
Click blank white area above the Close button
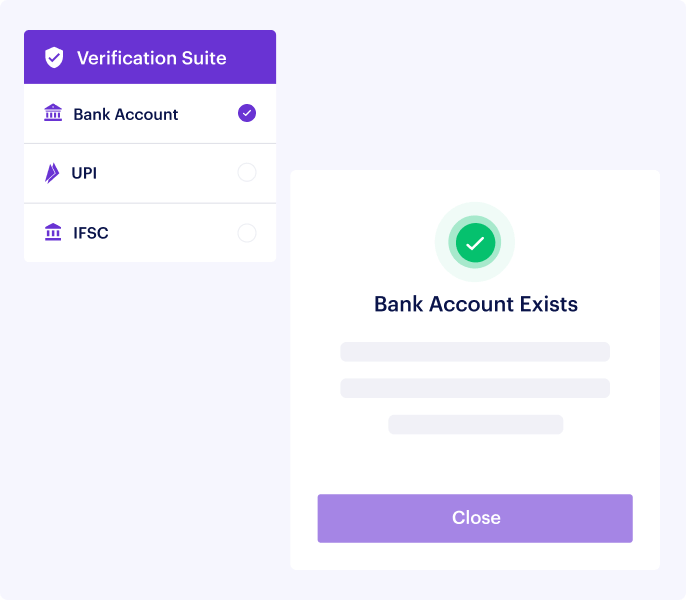(x=475, y=465)
